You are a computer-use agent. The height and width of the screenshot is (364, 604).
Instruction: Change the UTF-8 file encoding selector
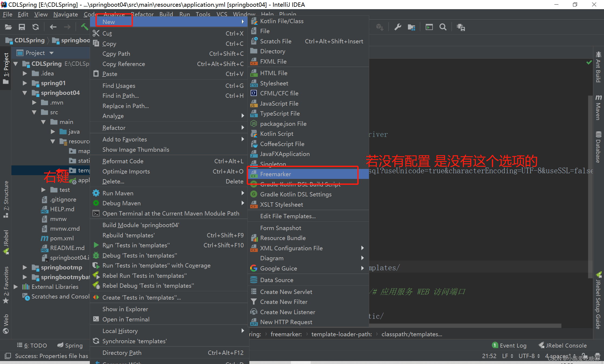[529, 356]
